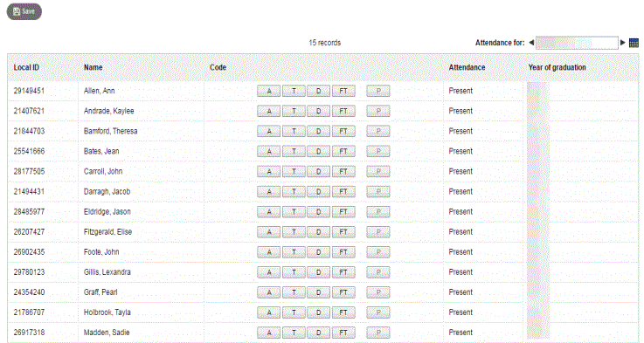Set Eldridge, Jason code to FT
The image size is (644, 343).
[343, 212]
